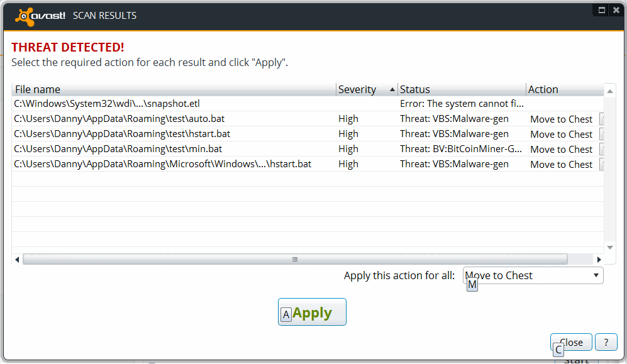
Task: Click scroll-up arrow of results list
Action: pos(610,92)
